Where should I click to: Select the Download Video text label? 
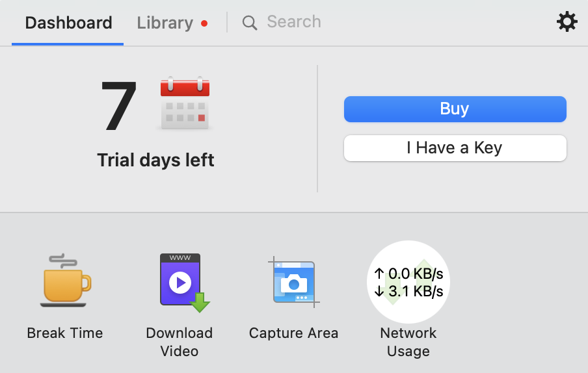pyautogui.click(x=180, y=342)
